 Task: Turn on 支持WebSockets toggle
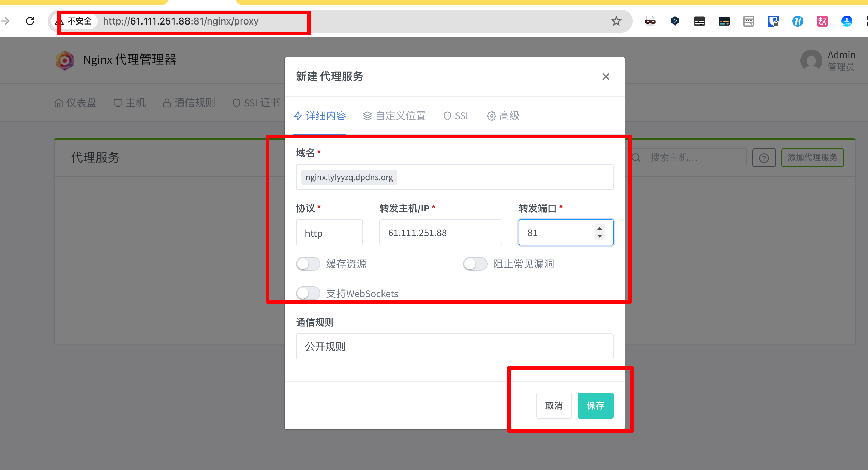[x=308, y=293]
